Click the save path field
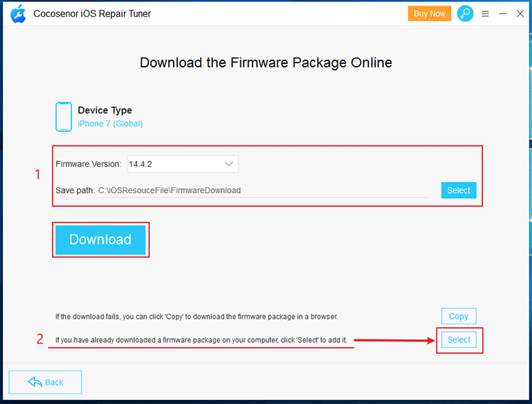532x404 pixels. click(x=263, y=190)
